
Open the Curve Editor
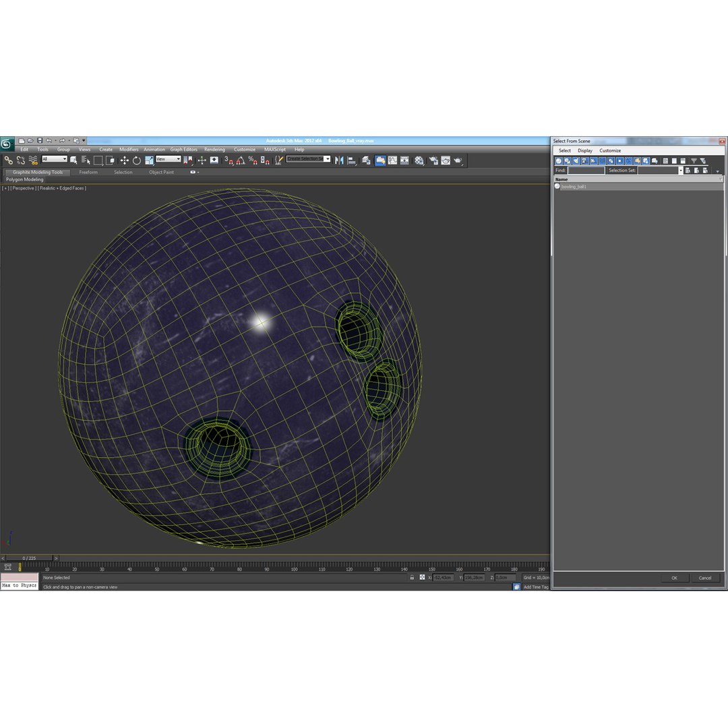pyautogui.click(x=393, y=160)
